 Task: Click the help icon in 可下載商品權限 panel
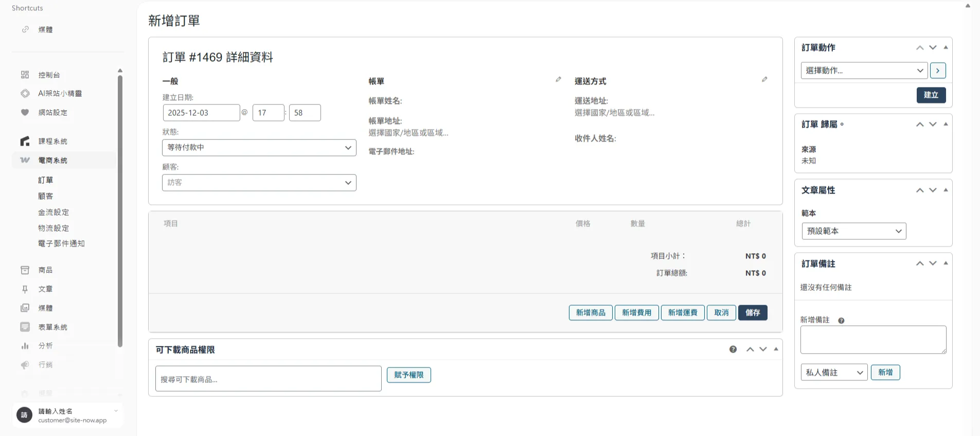coord(733,350)
